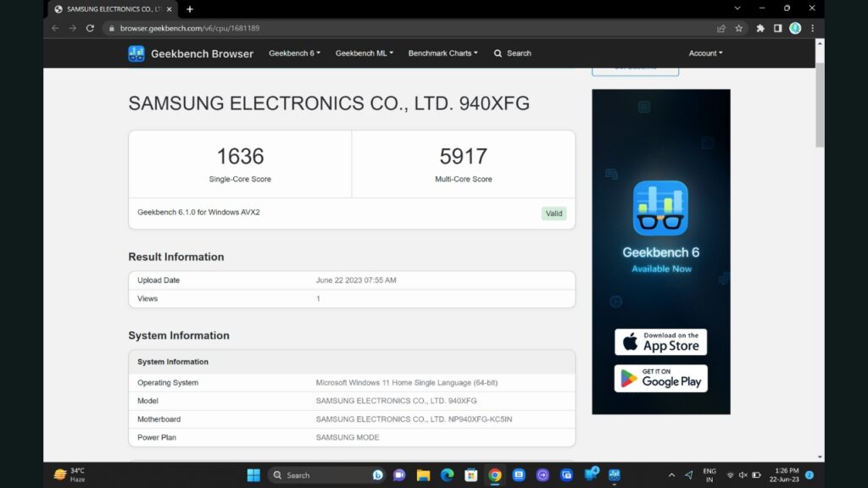Viewport: 868px width, 488px height.
Task: Click the Geekbench 6 app icon in ad
Action: [660, 208]
